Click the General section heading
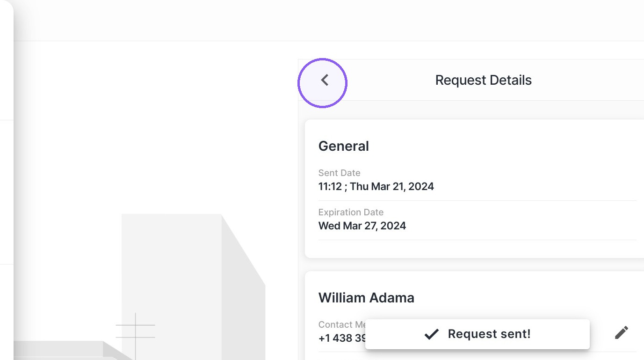Screen dimensions: 644x360 pos(344,146)
